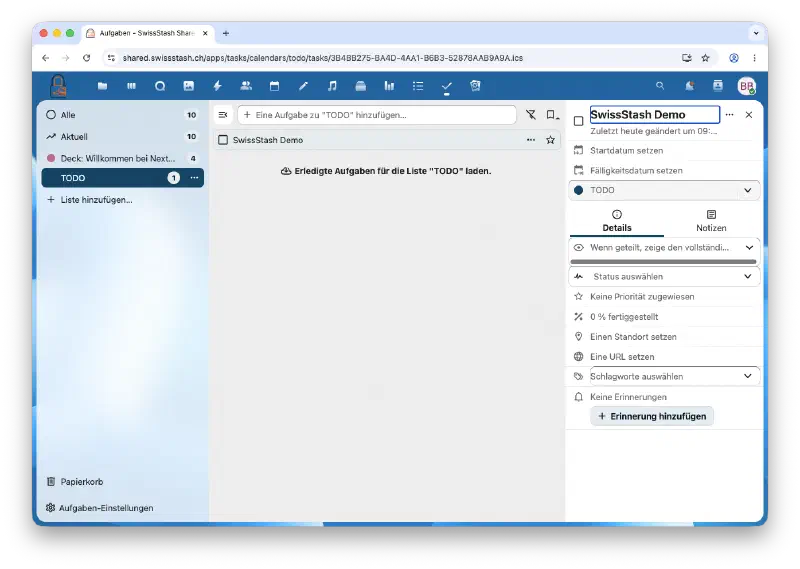
Task: Open the Papierkorb trash
Action: coord(122,482)
